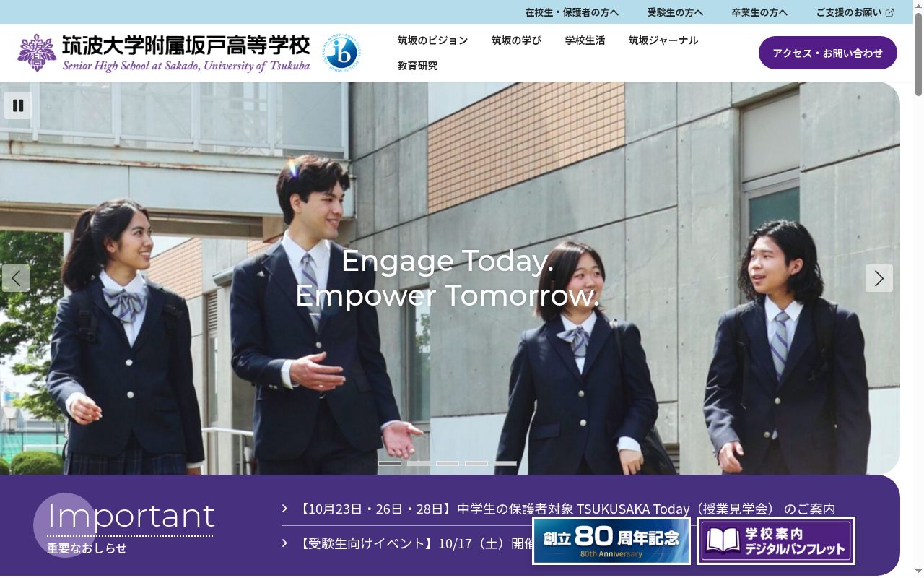Open the 創立80周年記念 banner

coord(611,540)
